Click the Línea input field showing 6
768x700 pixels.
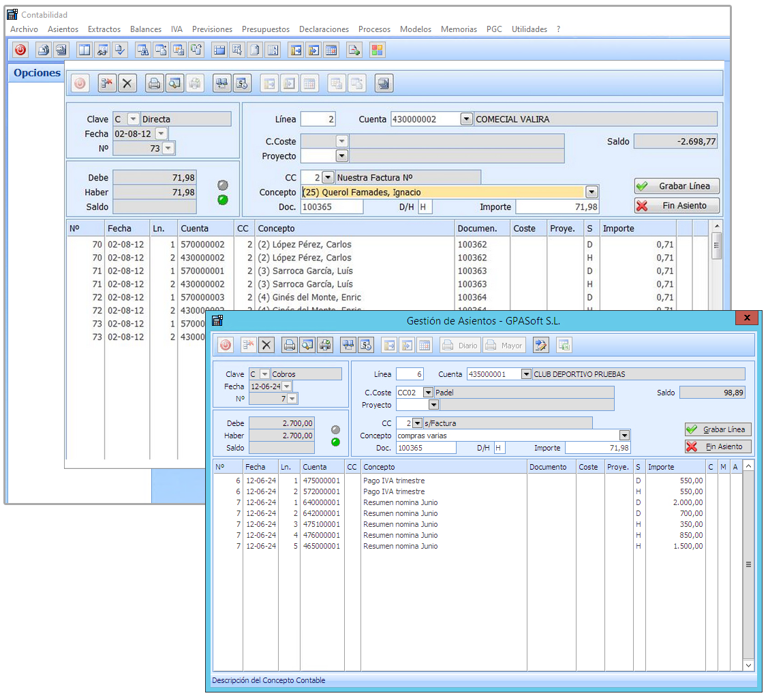[x=410, y=374]
